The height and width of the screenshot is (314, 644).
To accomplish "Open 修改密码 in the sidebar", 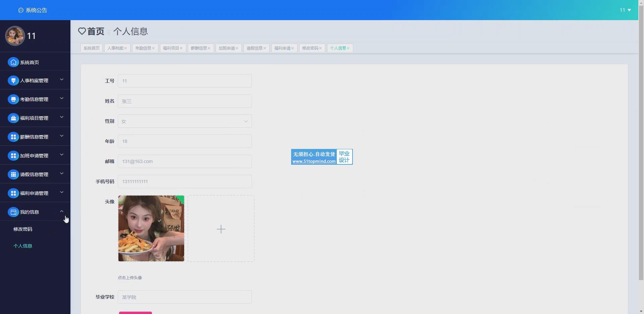I will coord(23,229).
